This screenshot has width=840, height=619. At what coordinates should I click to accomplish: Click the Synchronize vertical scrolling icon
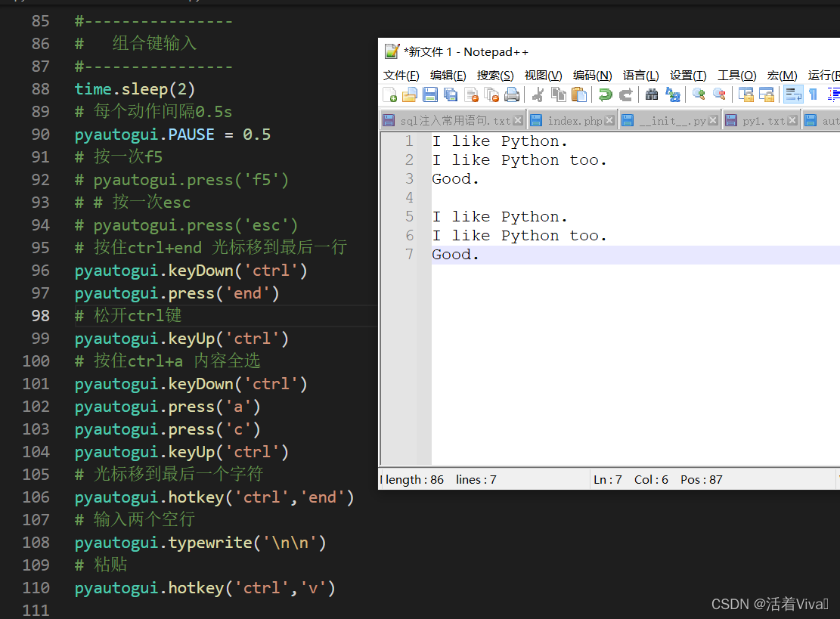(745, 94)
